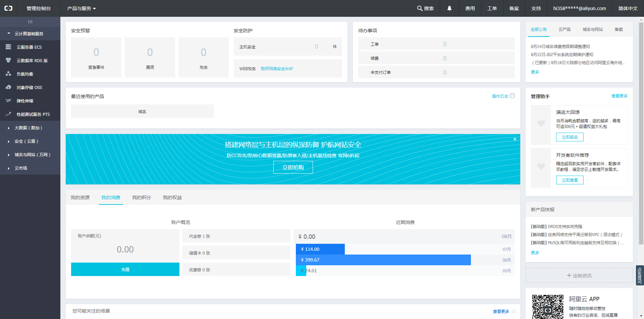
Task: Click the 阿里云 APP QR code
Action: [x=548, y=307]
